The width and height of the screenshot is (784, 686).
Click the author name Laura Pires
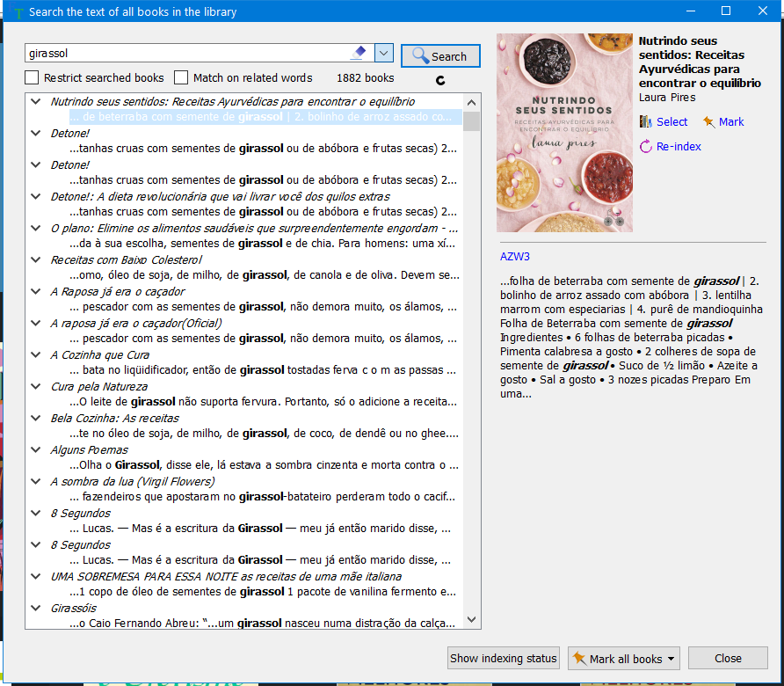[667, 97]
